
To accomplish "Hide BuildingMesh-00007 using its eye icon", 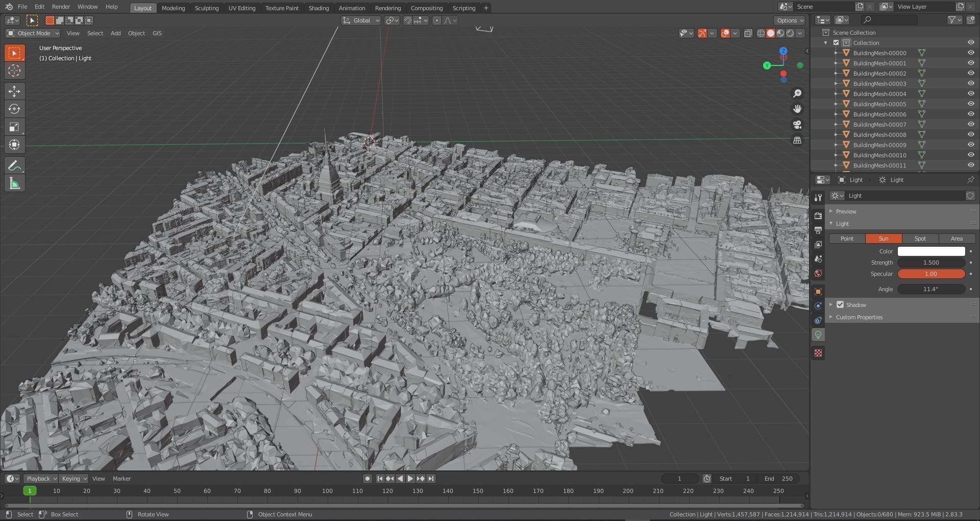I will (971, 125).
